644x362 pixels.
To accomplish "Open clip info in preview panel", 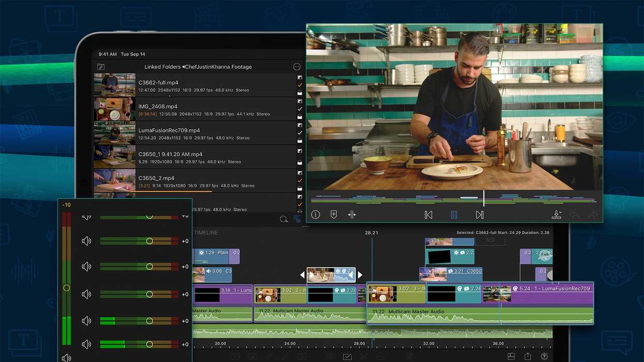I will (x=316, y=215).
